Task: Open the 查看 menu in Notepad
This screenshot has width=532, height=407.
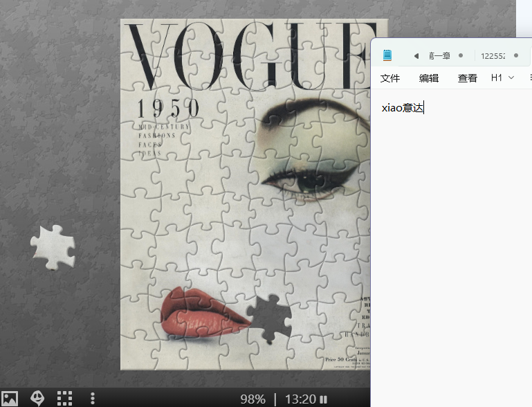Action: tap(468, 78)
